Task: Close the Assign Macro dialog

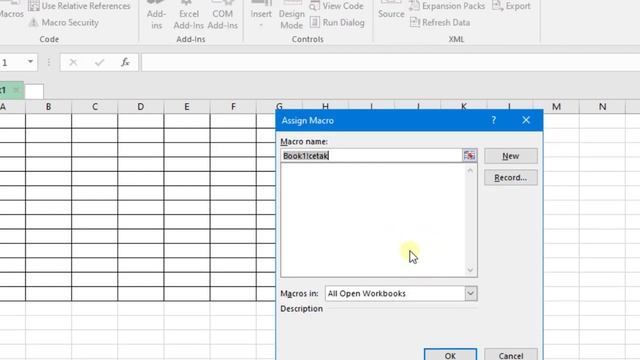Action: click(x=526, y=120)
